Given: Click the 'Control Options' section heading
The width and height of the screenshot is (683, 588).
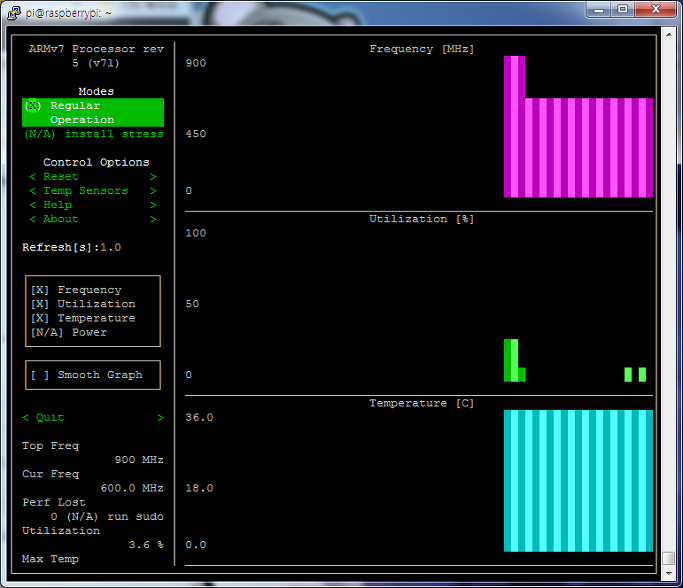Looking at the screenshot, I should point(96,162).
